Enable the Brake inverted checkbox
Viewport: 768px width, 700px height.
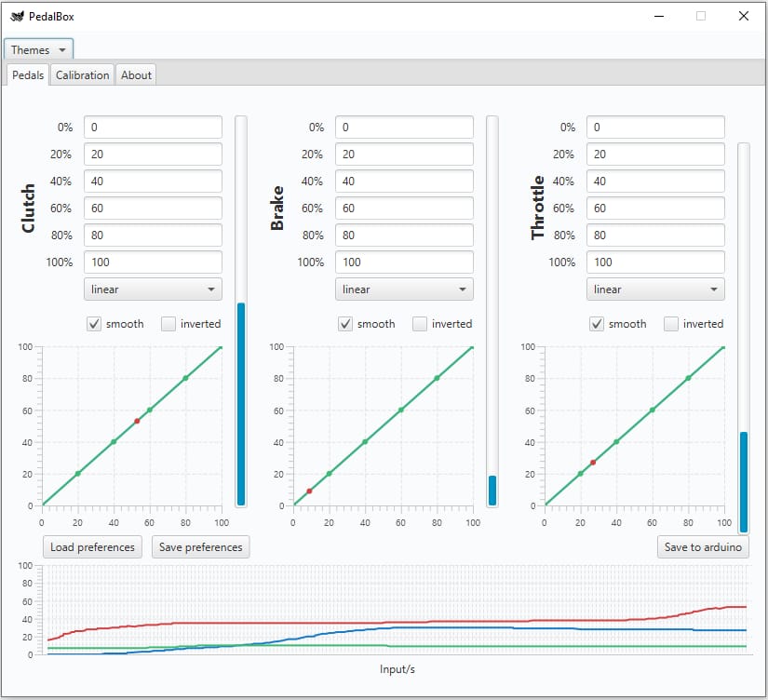420,324
